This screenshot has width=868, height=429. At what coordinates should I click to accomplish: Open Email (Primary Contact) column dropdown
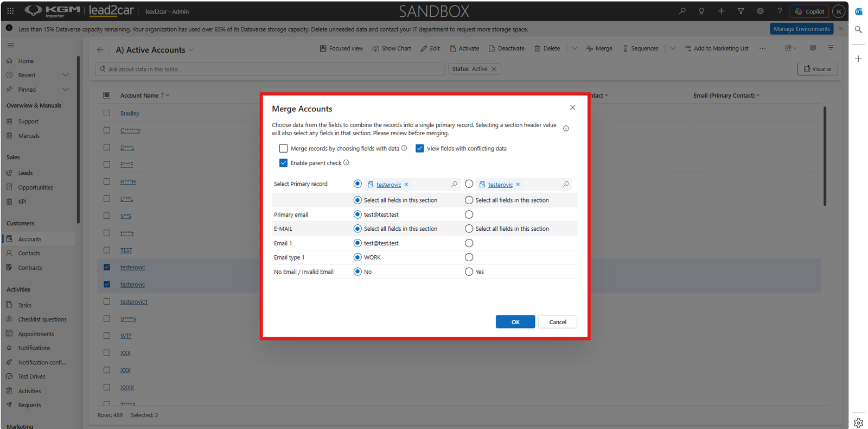pos(758,95)
